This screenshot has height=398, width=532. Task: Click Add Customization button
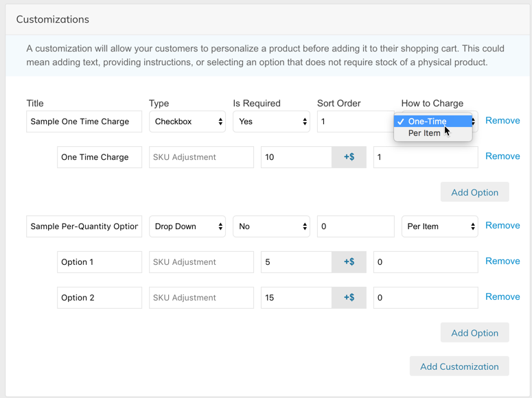[x=459, y=366]
